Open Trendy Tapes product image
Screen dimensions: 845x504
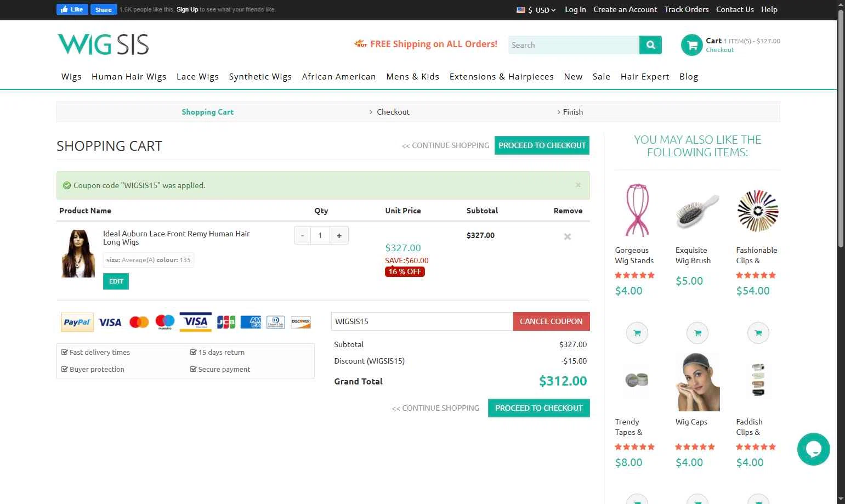click(x=637, y=380)
